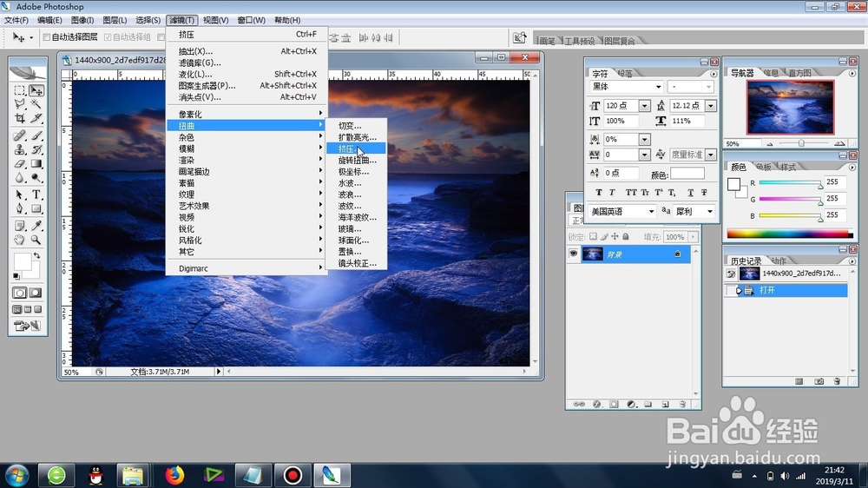This screenshot has width=868, height=488.
Task: Select the Pen tool
Action: pos(20,208)
